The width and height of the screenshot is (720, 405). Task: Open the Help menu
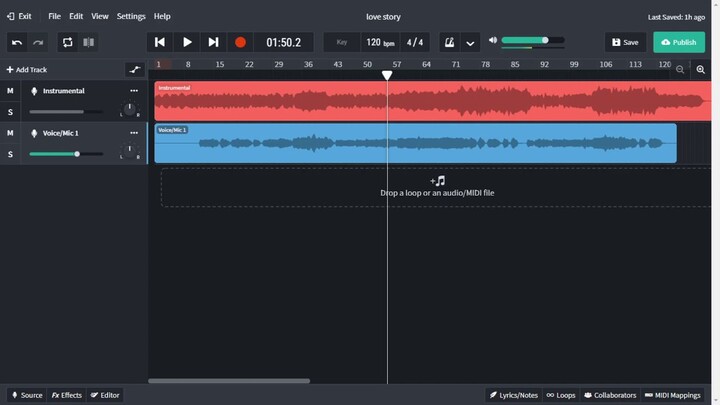click(162, 16)
